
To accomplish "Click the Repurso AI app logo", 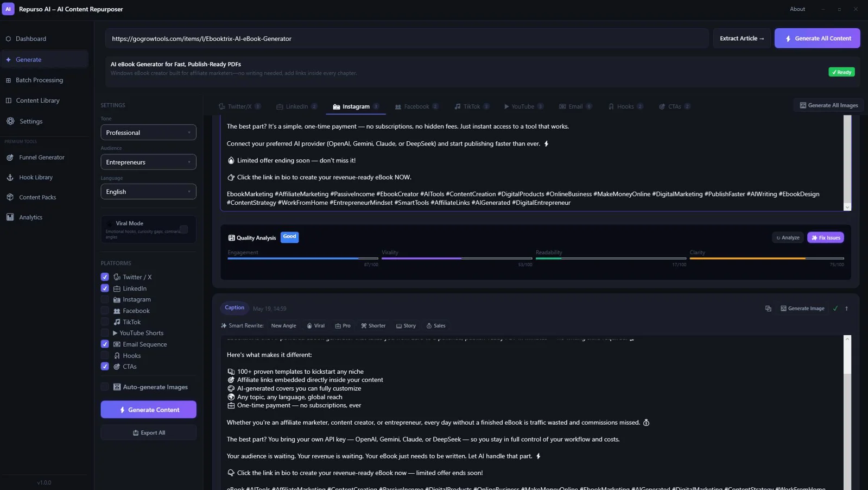I will (8, 9).
